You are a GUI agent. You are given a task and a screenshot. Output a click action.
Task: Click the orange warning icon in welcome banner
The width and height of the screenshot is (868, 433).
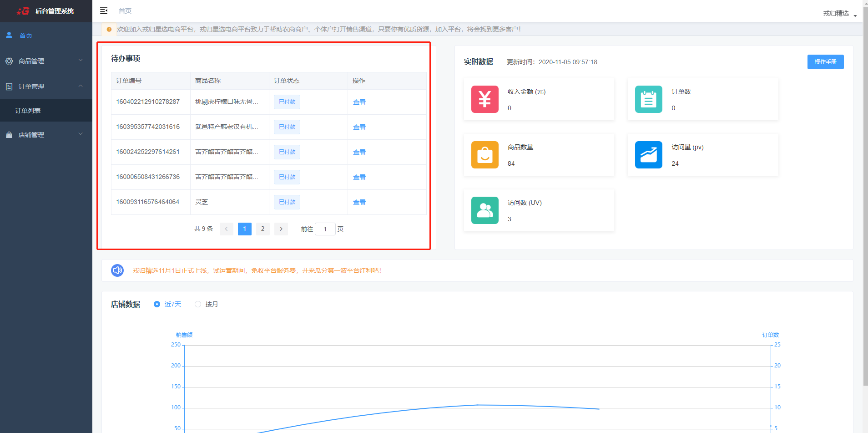109,29
